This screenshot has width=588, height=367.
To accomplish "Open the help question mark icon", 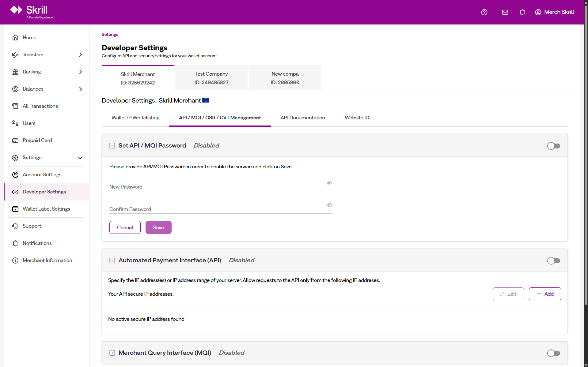I will [x=484, y=12].
